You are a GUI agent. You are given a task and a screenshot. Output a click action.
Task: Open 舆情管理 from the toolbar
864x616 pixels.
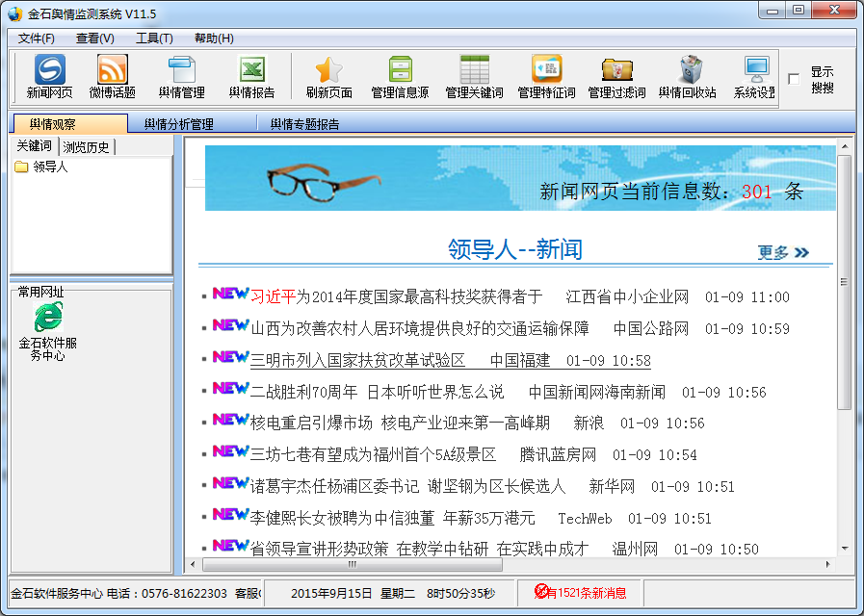(181, 77)
